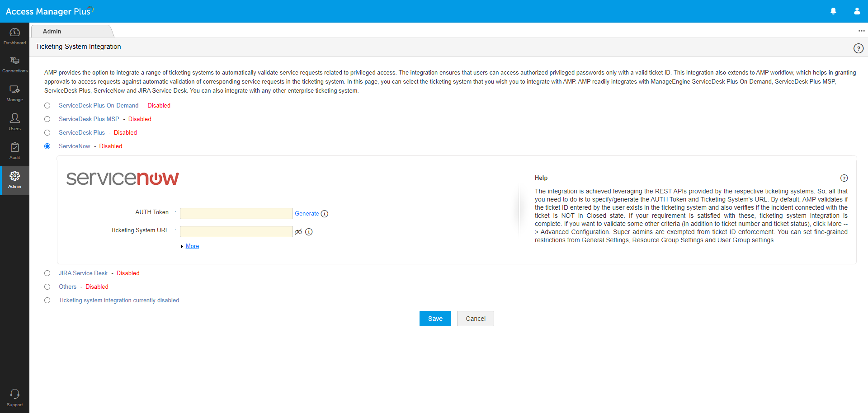
Task: Open the notifications bell icon
Action: 833,11
